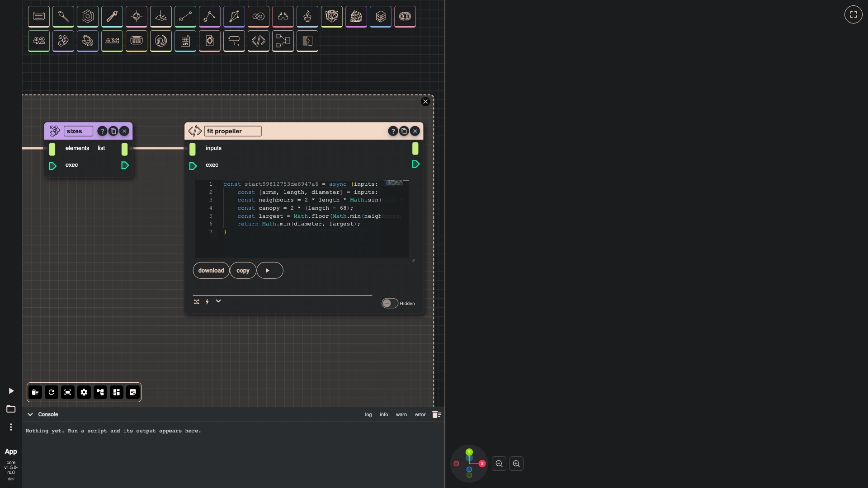Click the tree layout icon in canvas toolbar
The height and width of the screenshot is (488, 868).
[x=100, y=392]
